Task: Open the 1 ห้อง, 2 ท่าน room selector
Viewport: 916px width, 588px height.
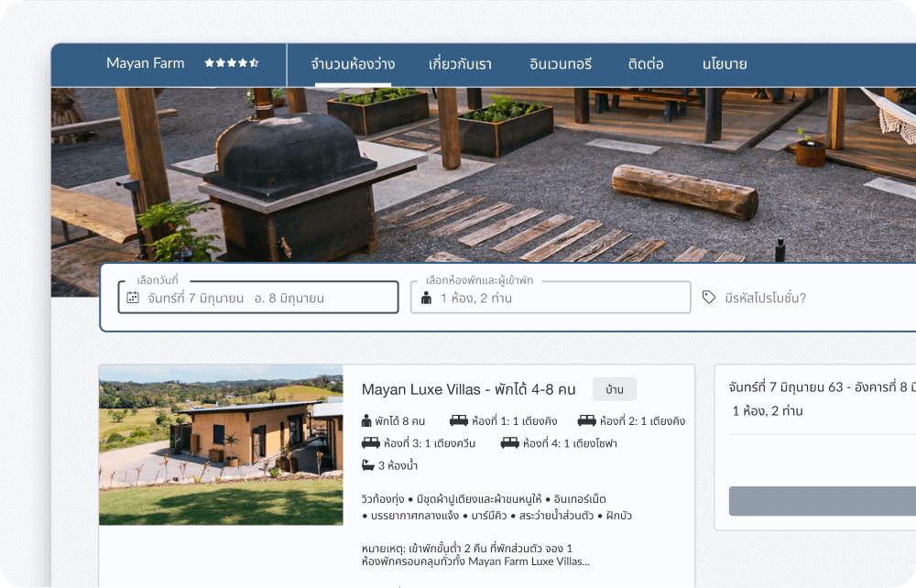Action: point(551,298)
